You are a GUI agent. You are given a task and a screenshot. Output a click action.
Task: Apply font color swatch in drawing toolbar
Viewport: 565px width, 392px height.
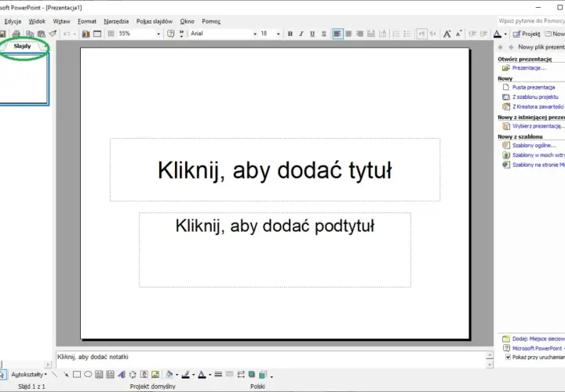tap(202, 375)
